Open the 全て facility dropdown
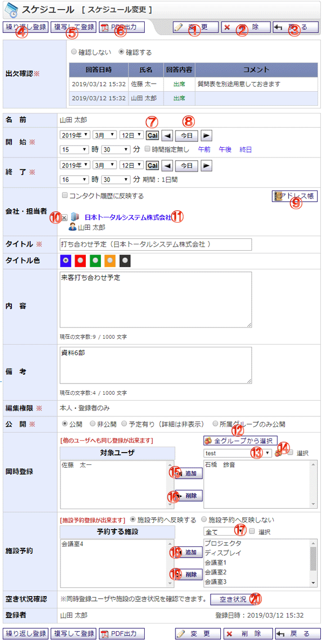324x644 pixels. click(x=225, y=531)
